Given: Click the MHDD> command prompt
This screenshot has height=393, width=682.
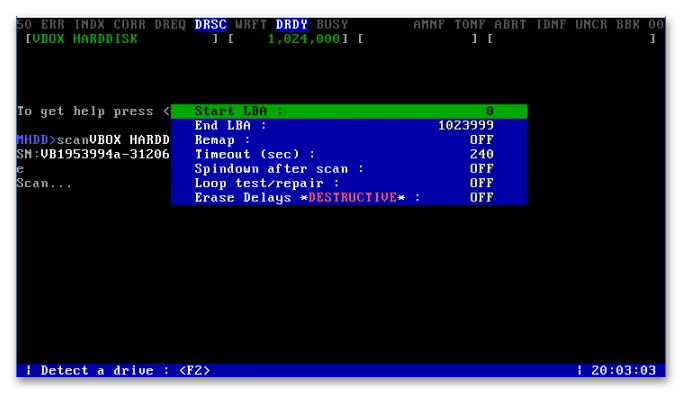Looking at the screenshot, I should click(37, 140).
